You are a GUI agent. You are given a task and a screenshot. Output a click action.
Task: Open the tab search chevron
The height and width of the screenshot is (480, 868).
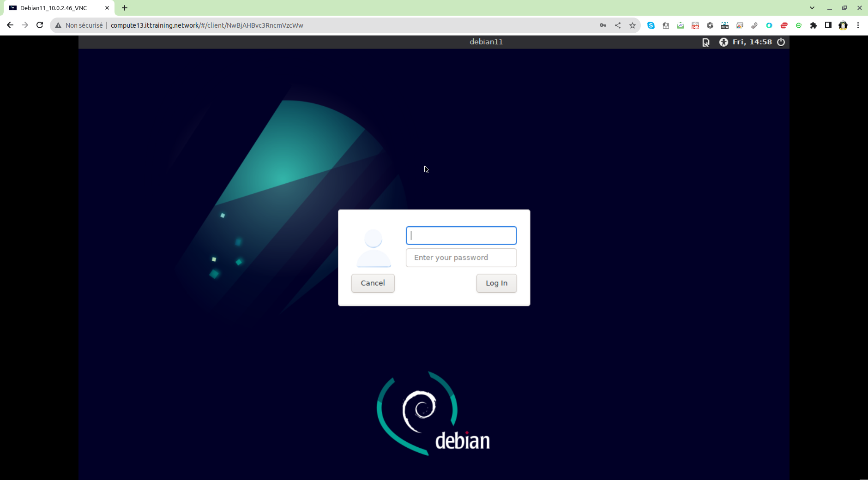point(812,8)
